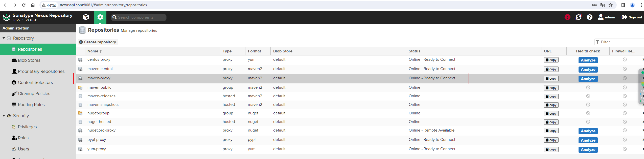
Task: Copy URL for maven-central repository
Action: click(x=551, y=69)
